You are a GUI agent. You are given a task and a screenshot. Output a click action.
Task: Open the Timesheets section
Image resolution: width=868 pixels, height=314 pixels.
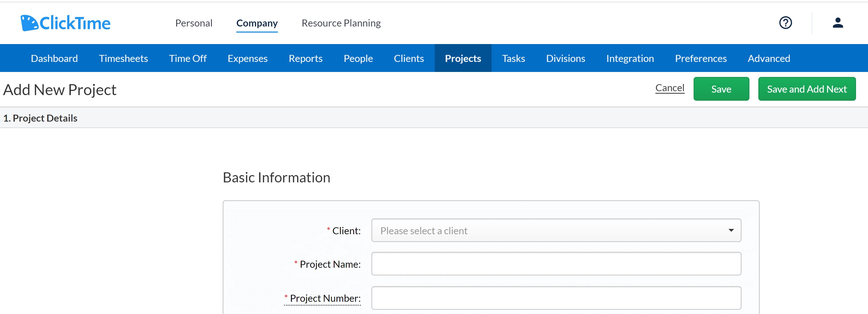[123, 58]
